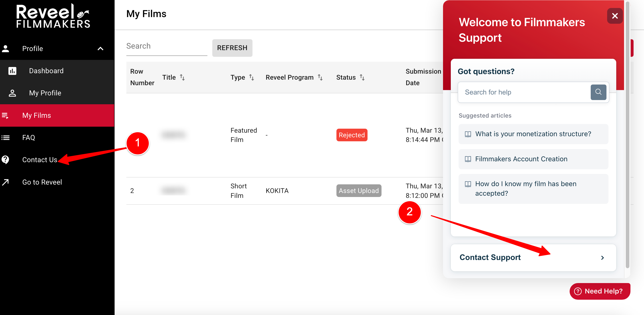The height and width of the screenshot is (315, 644).
Task: Sort table by Title column arrows
Action: pyautogui.click(x=182, y=77)
